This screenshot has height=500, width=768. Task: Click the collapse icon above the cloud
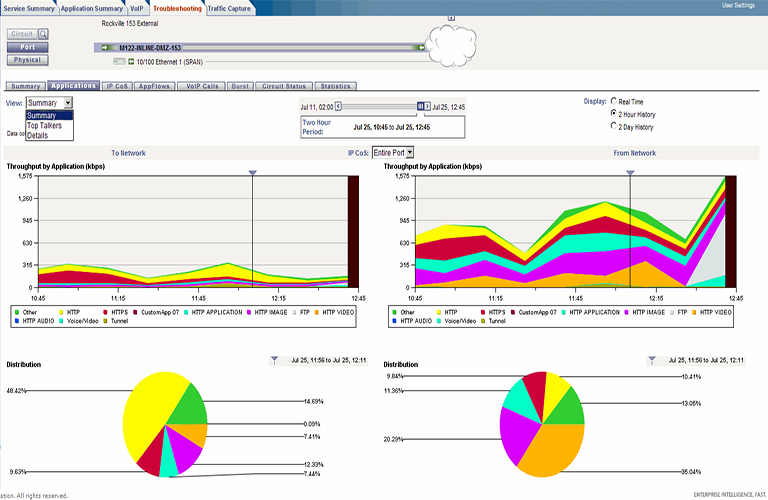pos(451,18)
